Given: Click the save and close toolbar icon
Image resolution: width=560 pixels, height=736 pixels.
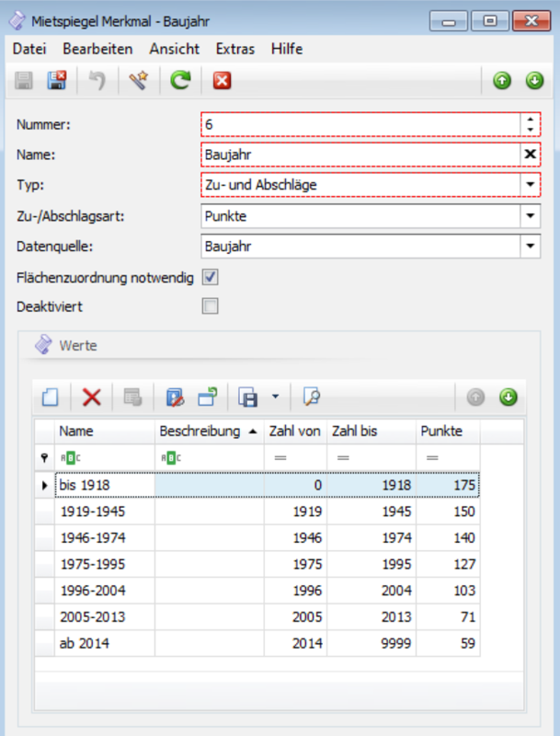Looking at the screenshot, I should click(57, 81).
